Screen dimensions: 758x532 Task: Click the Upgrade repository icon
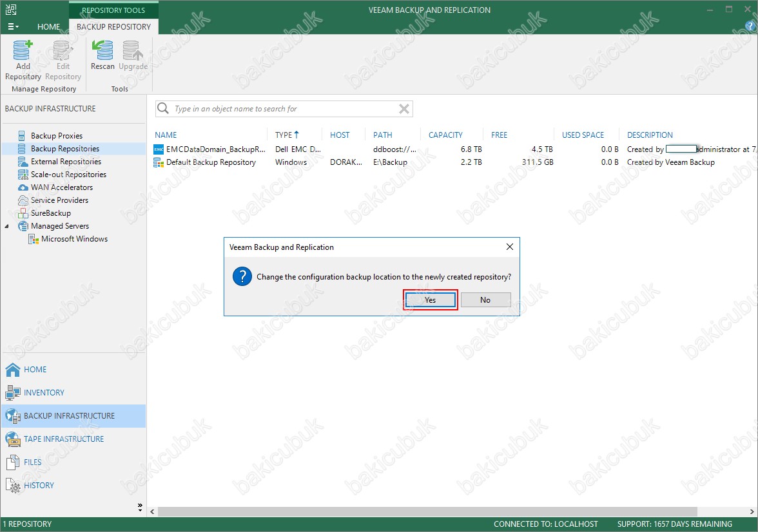click(x=133, y=50)
